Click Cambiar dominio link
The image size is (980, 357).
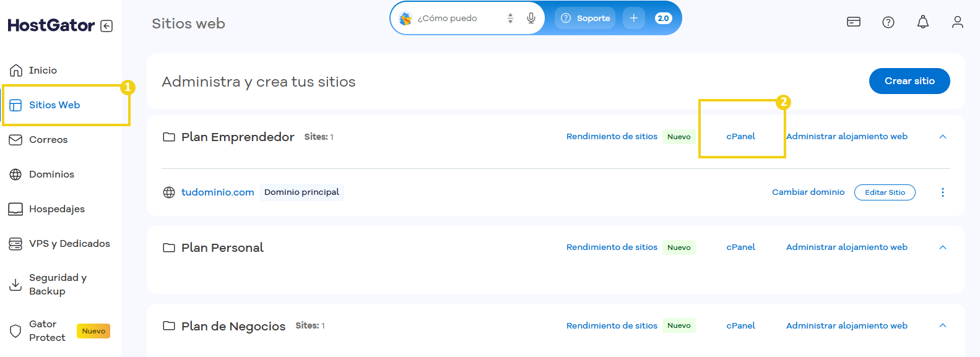808,192
